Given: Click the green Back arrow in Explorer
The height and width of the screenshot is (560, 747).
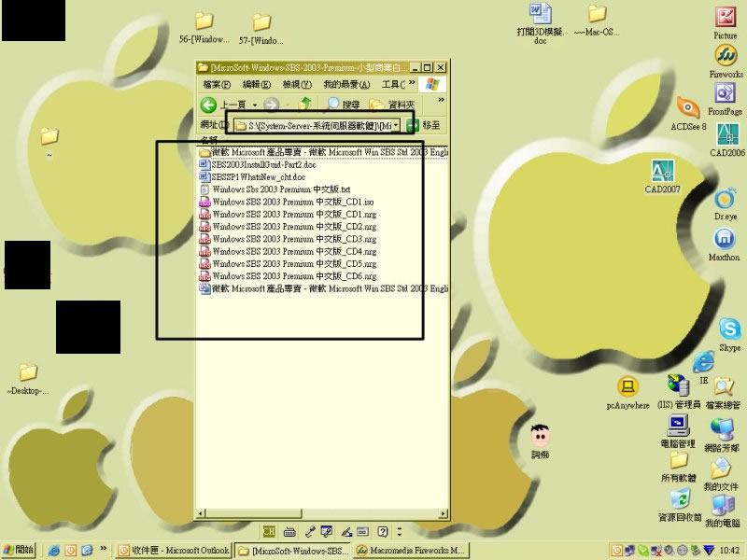Looking at the screenshot, I should [208, 105].
